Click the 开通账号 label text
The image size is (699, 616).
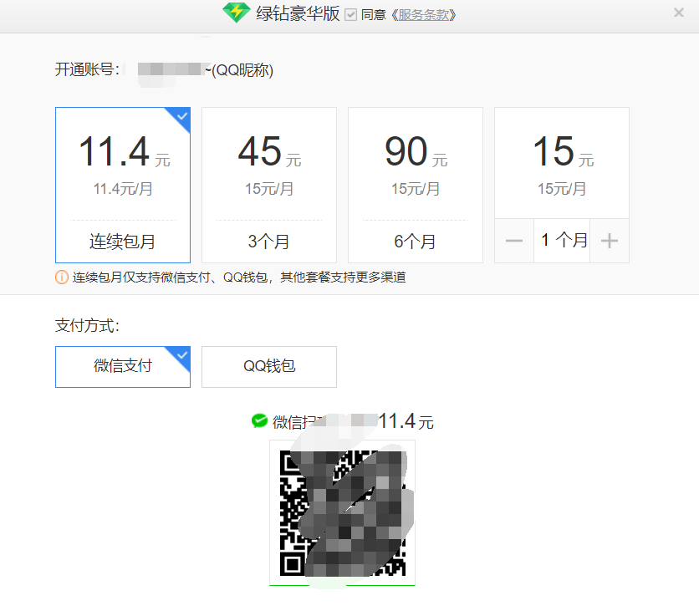coord(87,69)
